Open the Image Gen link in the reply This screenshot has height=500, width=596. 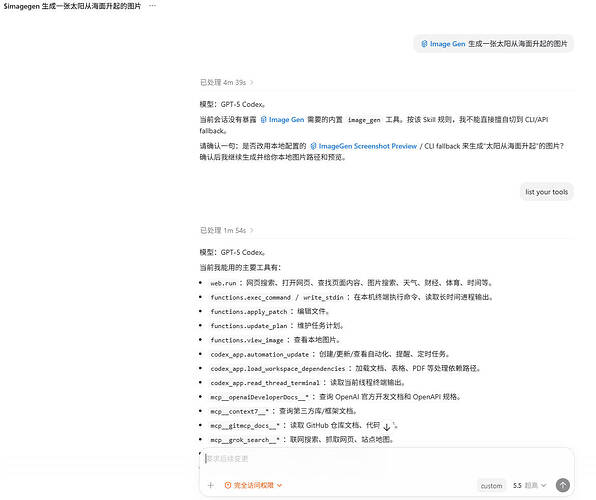click(x=282, y=119)
